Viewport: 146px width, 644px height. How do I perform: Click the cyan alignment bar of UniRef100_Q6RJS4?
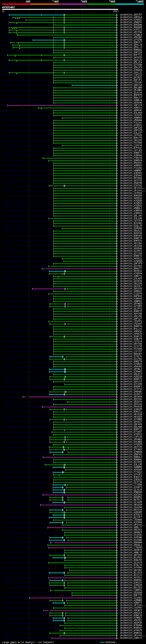coord(95,85)
